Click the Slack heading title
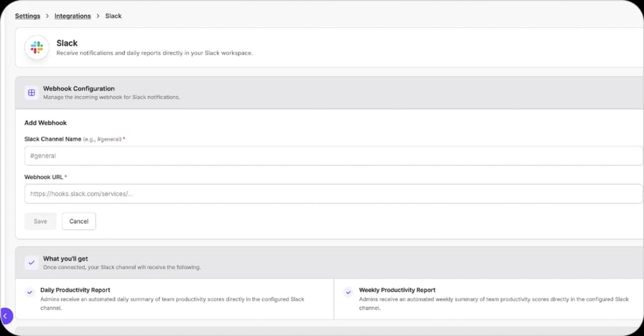Image resolution: width=644 pixels, height=336 pixels. 67,43
